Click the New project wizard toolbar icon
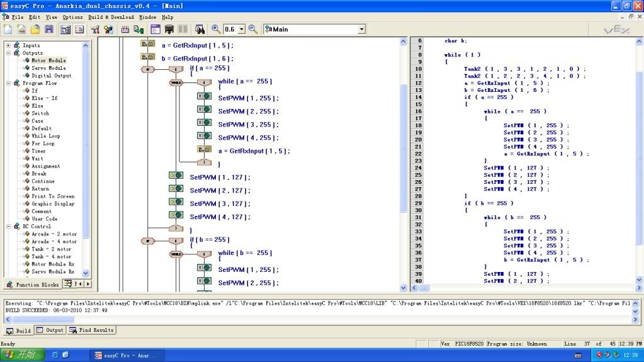This screenshot has width=644, height=362. (x=21, y=29)
